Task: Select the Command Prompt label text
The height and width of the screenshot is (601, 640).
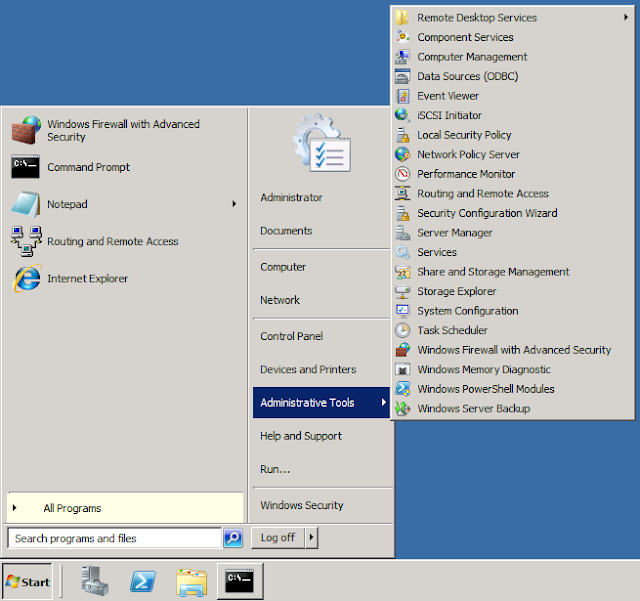Action: click(89, 167)
